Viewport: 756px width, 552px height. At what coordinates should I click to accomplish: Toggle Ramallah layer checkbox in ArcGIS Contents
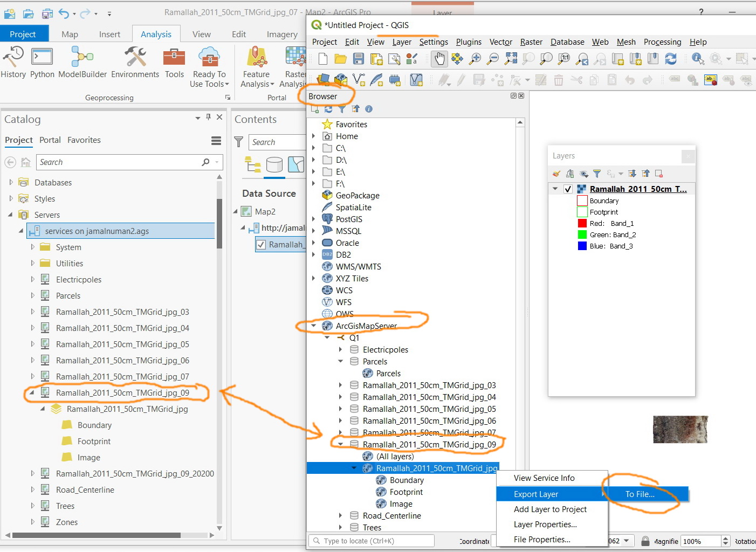[x=261, y=245]
